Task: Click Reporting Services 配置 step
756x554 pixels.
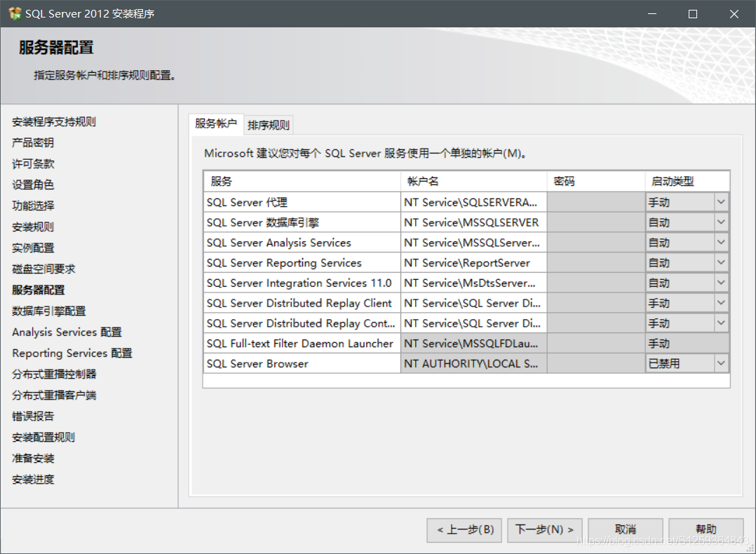Action: pyautogui.click(x=72, y=353)
